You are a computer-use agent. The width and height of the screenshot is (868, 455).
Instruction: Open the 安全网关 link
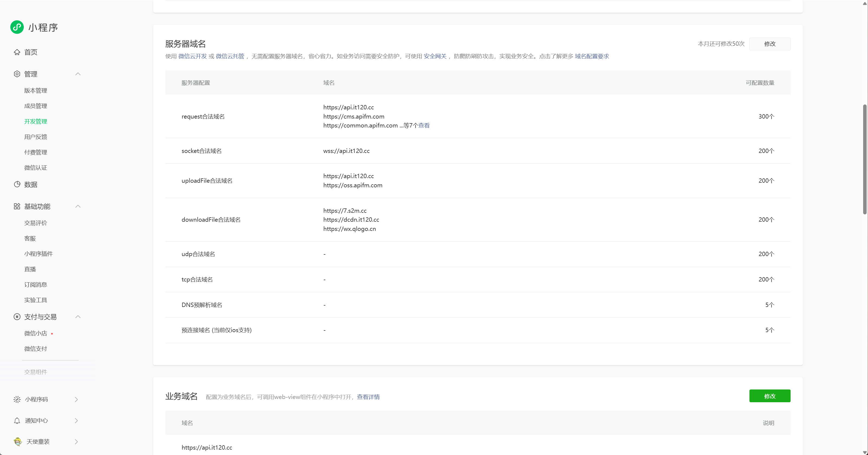[x=435, y=56]
